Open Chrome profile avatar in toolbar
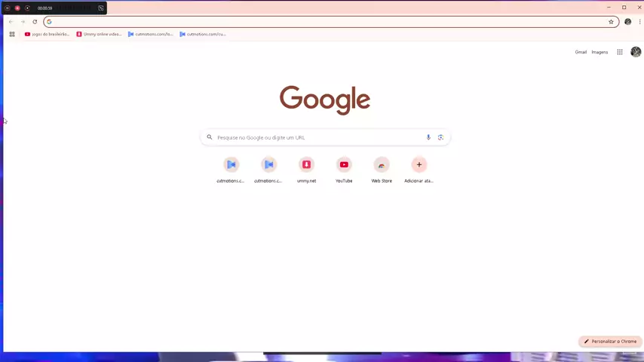 click(627, 22)
